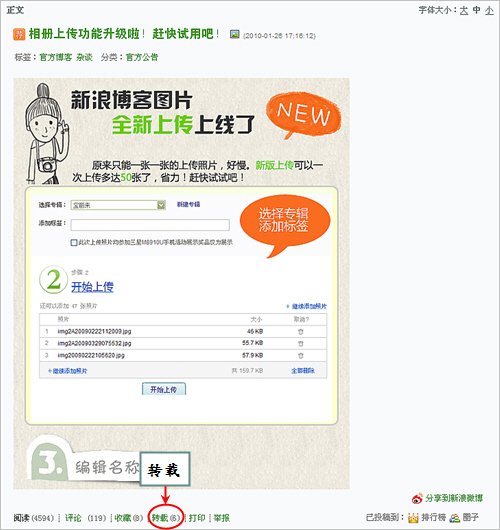Open the 排行榜 ranking link
Image resolution: width=500 pixels, height=530 pixels.
433,517
